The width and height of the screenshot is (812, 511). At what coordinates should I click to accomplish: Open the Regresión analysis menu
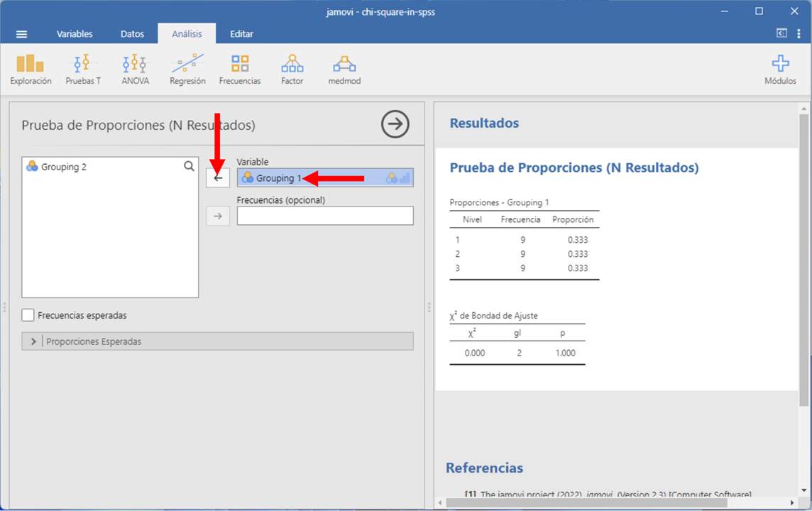187,70
